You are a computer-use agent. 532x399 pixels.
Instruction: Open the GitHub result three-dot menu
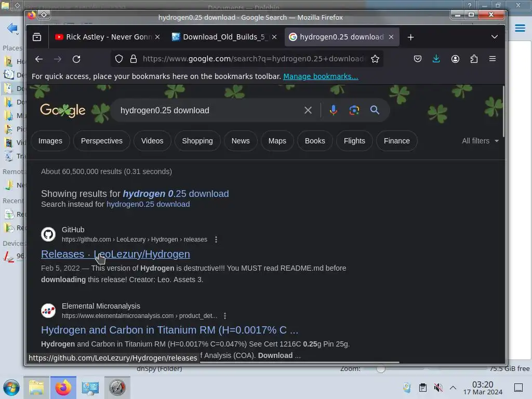(x=216, y=240)
